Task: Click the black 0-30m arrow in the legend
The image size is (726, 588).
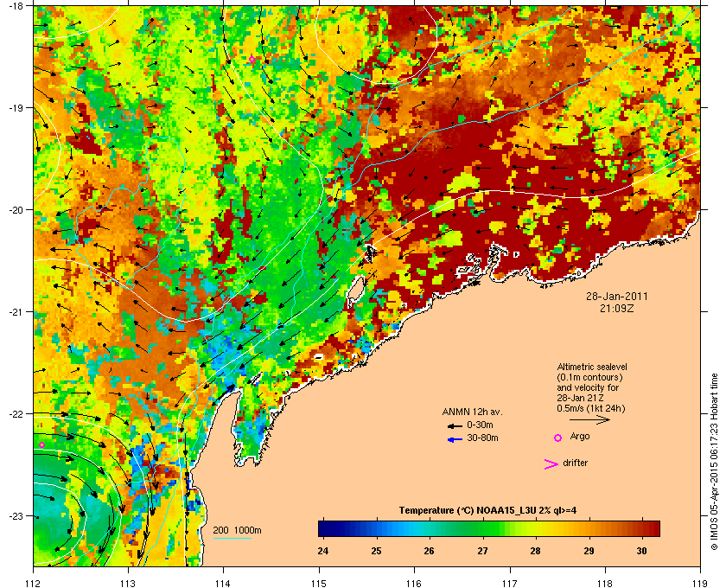Action: point(455,425)
